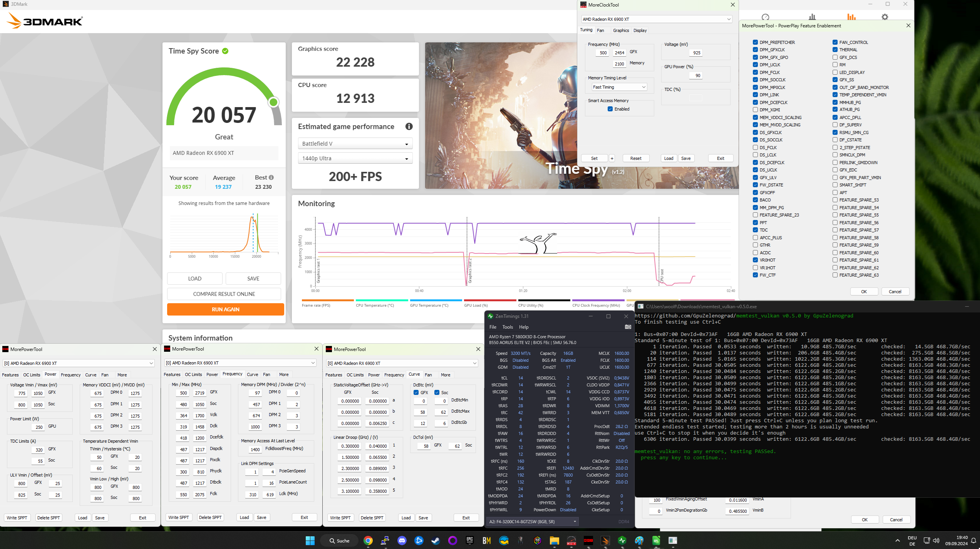This screenshot has height=549, width=980.
Task: Disable Smart Access Memory Enabled checkbox
Action: click(610, 109)
